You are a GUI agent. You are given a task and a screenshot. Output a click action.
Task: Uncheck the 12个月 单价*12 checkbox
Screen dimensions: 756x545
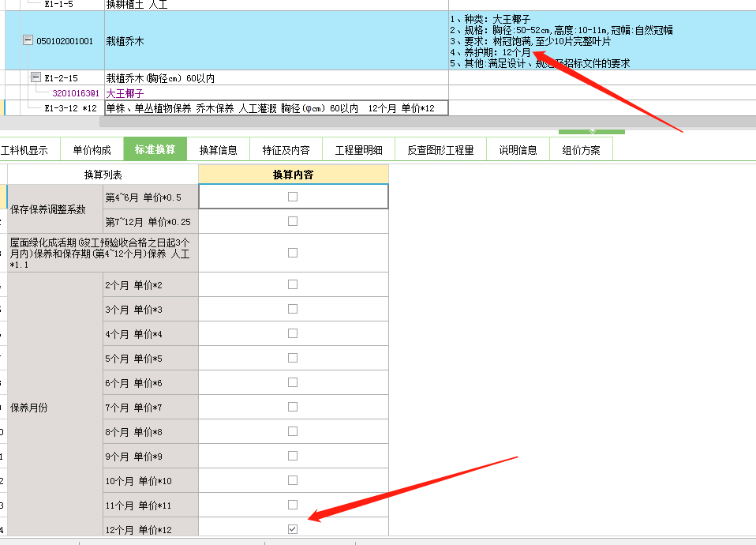pos(293,529)
